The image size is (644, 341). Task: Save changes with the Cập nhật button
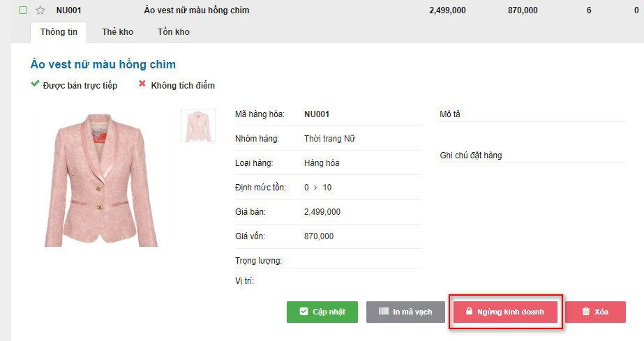322,312
